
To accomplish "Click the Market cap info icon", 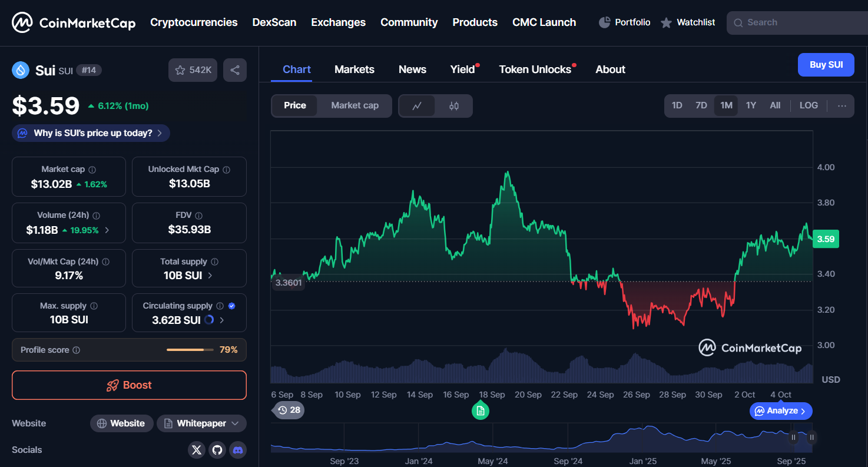I will [92, 170].
